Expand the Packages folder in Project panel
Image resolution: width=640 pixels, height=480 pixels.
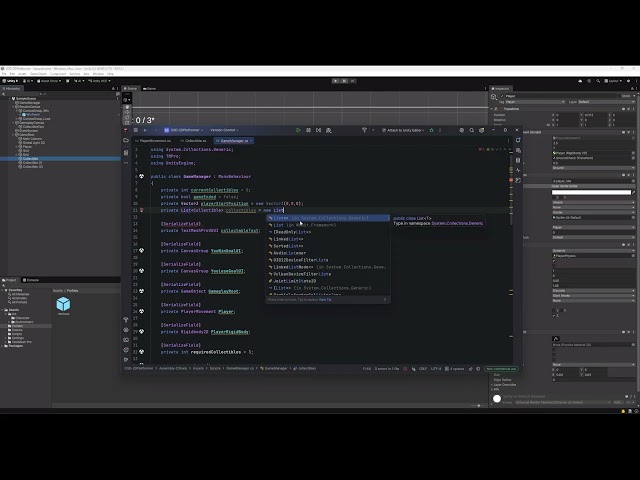3,346
